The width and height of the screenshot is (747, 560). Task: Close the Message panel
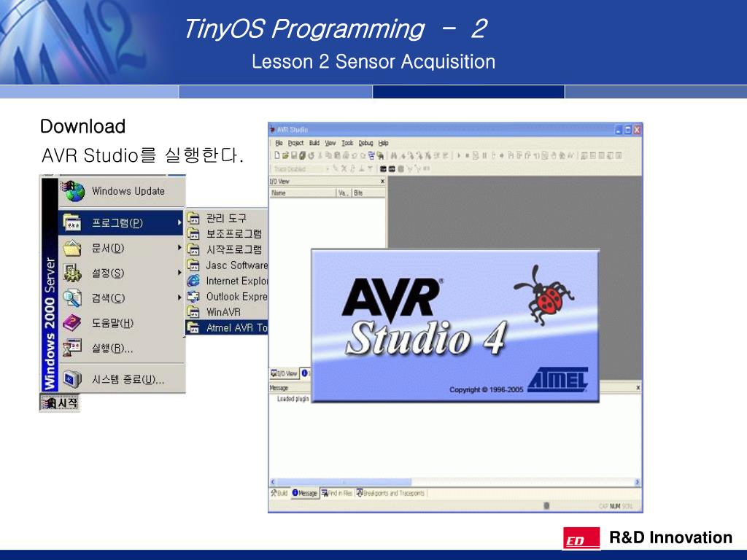[638, 388]
